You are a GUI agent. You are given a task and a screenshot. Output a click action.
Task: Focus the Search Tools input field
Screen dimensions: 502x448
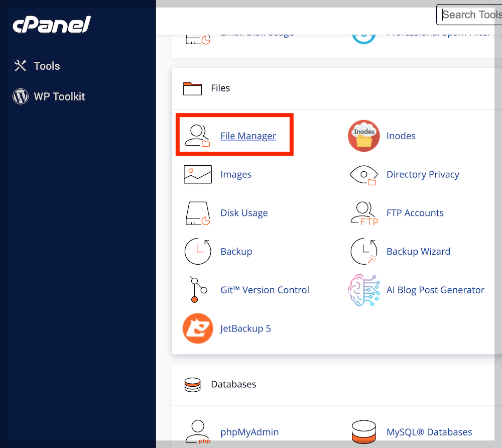pyautogui.click(x=469, y=15)
